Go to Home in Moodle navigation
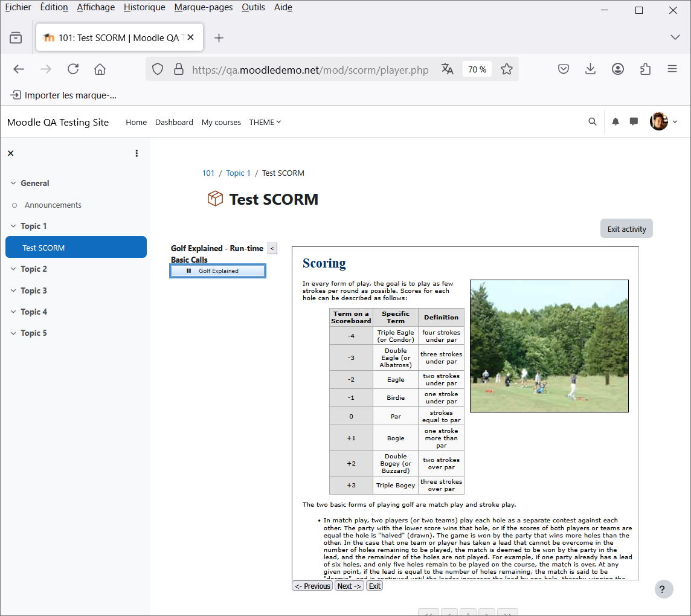 [136, 122]
